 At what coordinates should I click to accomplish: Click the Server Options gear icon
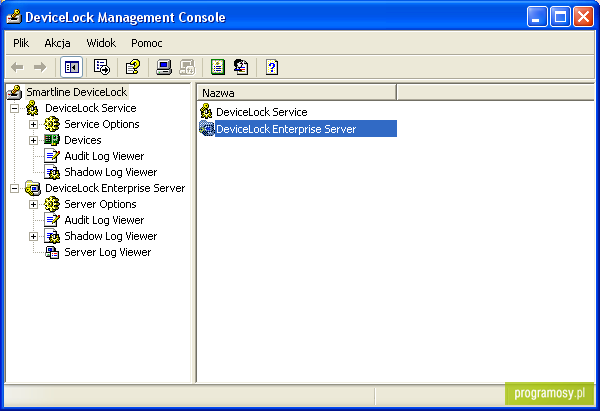[52, 204]
